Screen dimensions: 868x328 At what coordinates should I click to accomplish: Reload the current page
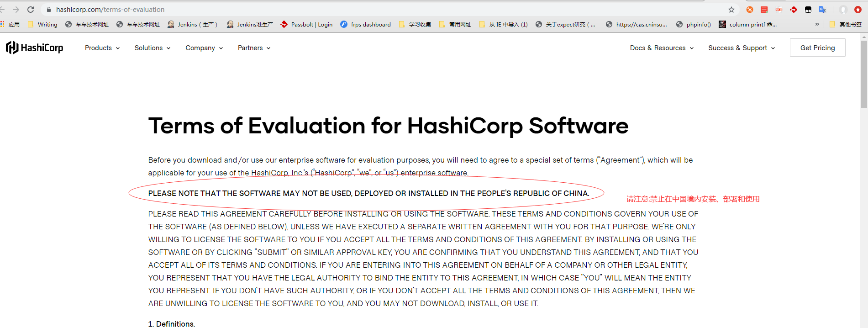pos(31,10)
